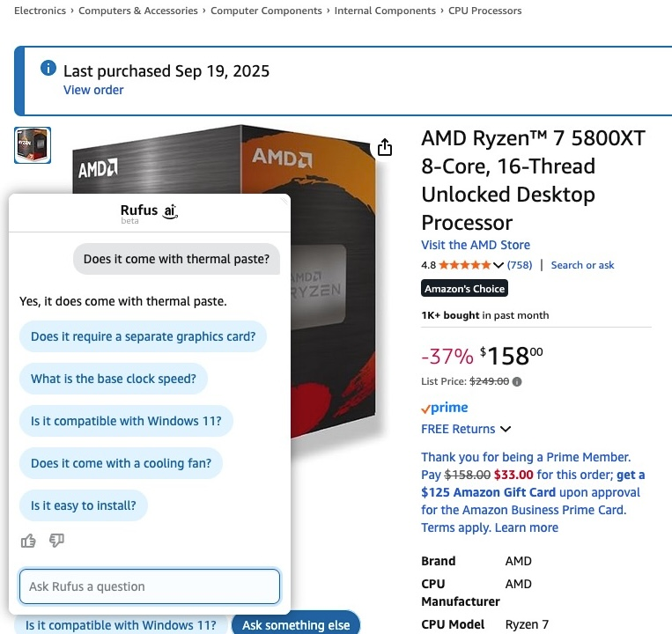The height and width of the screenshot is (634, 672).
Task: Click the orange star rating icons
Action: 465,265
